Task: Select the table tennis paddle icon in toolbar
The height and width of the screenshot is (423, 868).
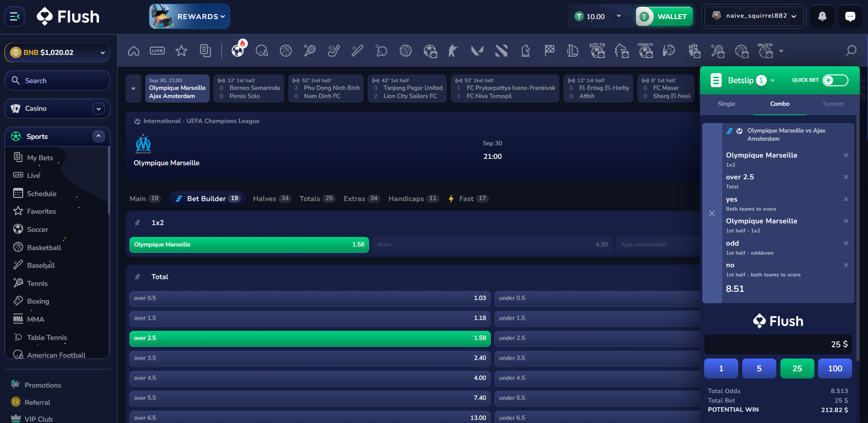Action: [x=381, y=51]
